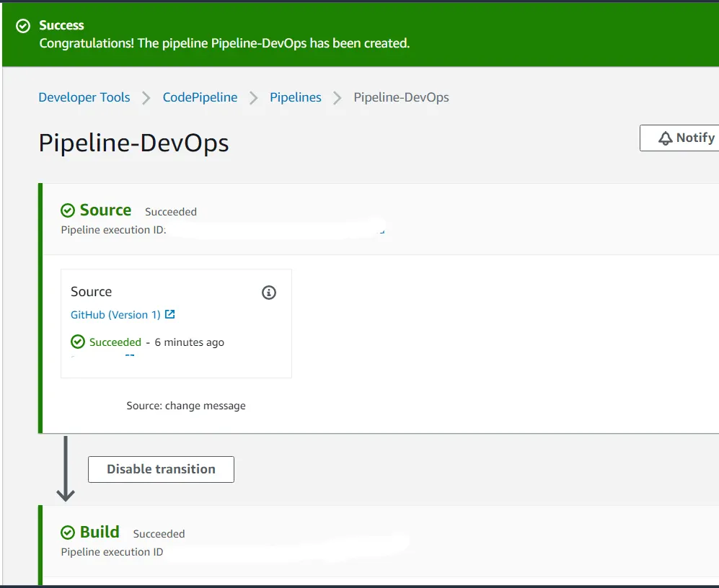The width and height of the screenshot is (719, 588).
Task: Click the Source stage green check icon
Action: (68, 210)
